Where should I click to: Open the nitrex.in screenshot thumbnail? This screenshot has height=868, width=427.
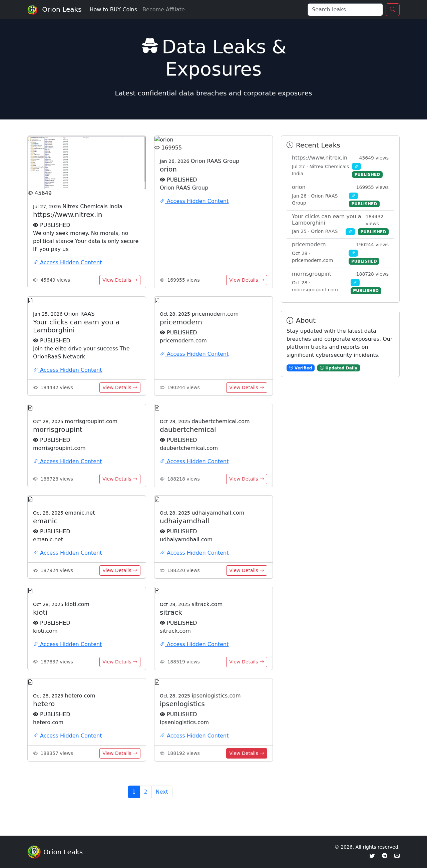86,163
